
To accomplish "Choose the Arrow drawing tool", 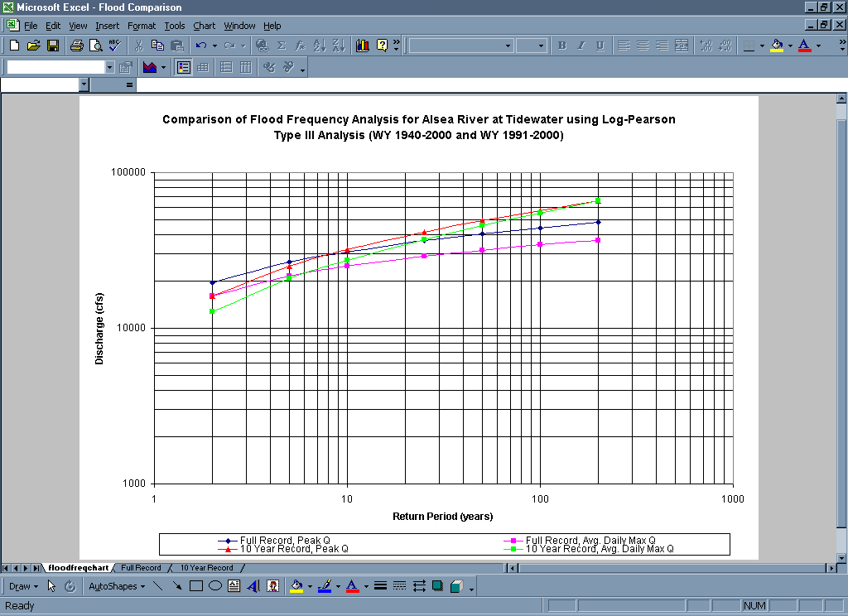I will click(176, 586).
